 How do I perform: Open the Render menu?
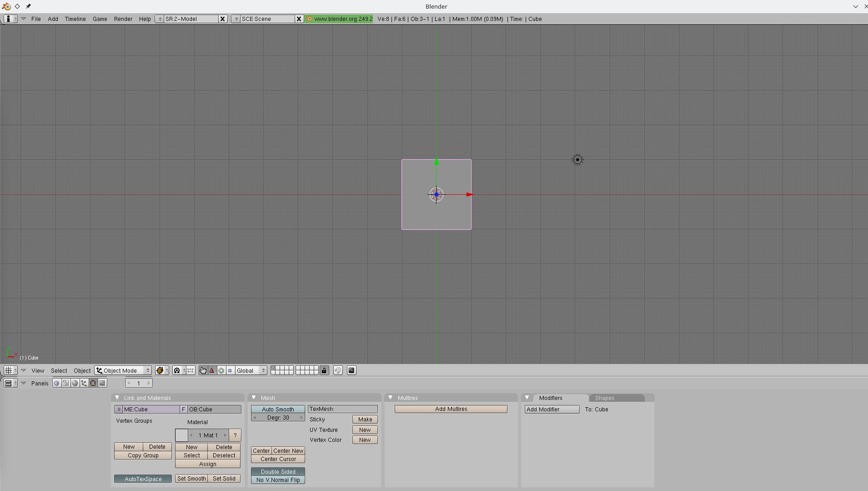(x=123, y=19)
